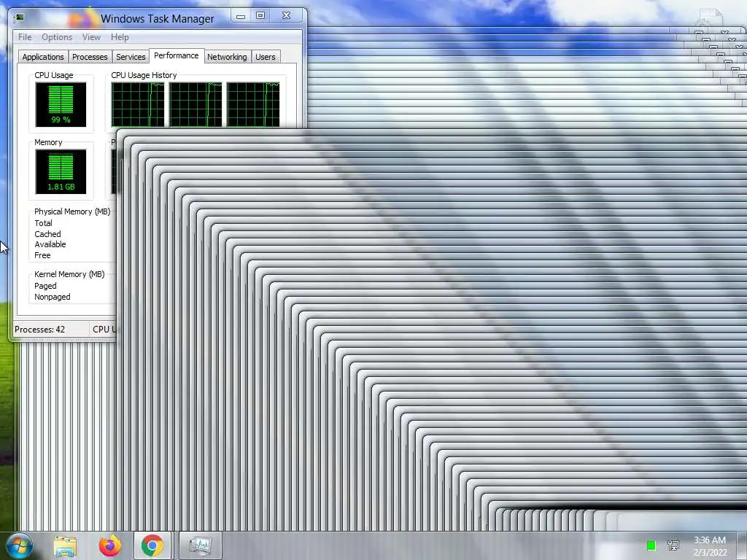Click the Task Manager title bar icon
Image resolution: width=747 pixels, height=560 pixels.
[20, 17]
